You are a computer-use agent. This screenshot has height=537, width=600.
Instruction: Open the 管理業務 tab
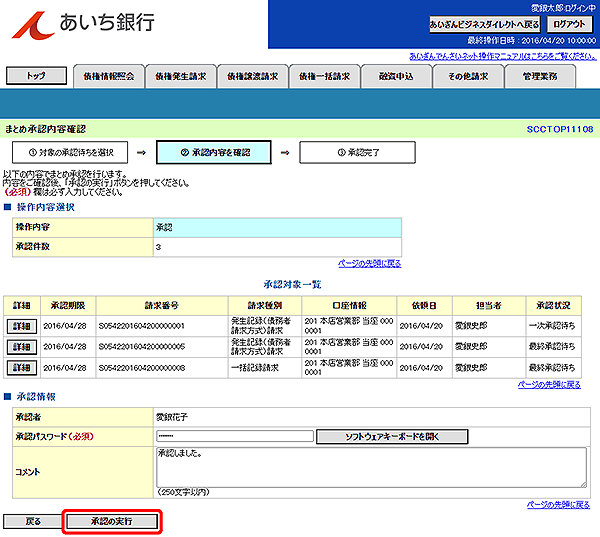(540, 77)
